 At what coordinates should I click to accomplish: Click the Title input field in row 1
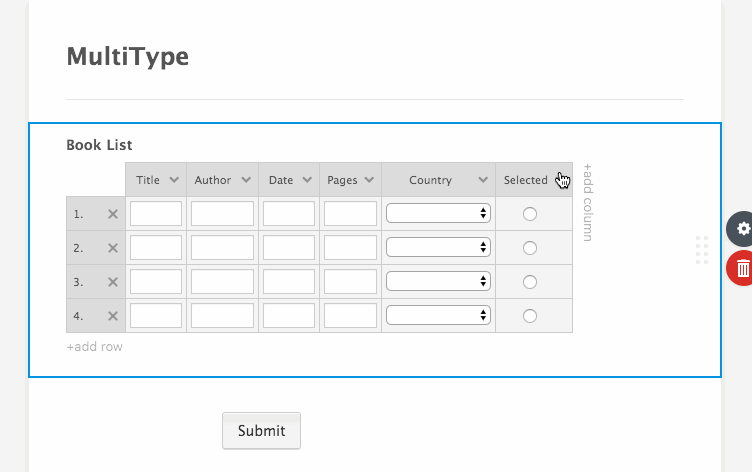click(x=156, y=214)
